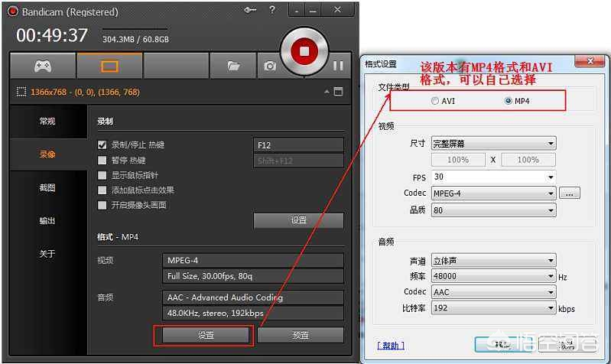Image resolution: width=611 pixels, height=364 pixels.
Task: Click the Shift+F12 hotkey field
Action: (298, 161)
